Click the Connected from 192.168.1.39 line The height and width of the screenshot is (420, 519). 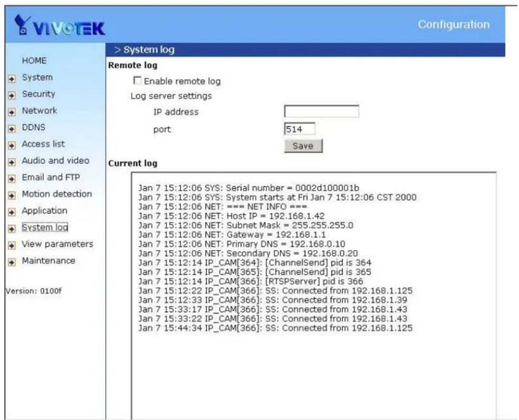tap(273, 300)
